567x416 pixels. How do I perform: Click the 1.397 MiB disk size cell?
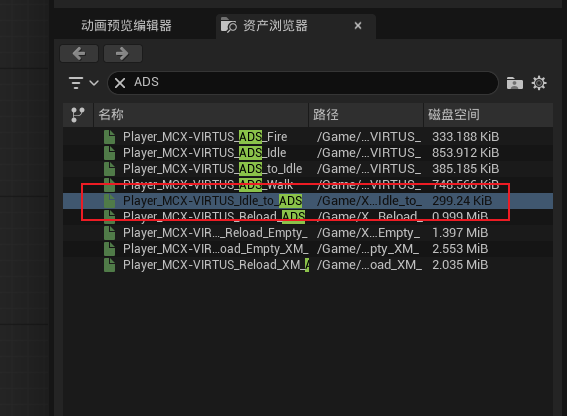click(x=460, y=233)
